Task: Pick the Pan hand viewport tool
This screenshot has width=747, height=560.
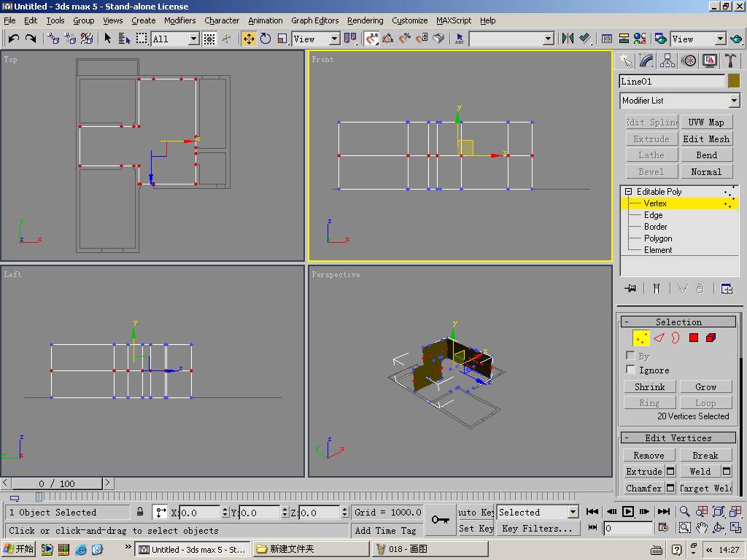Action: [701, 528]
